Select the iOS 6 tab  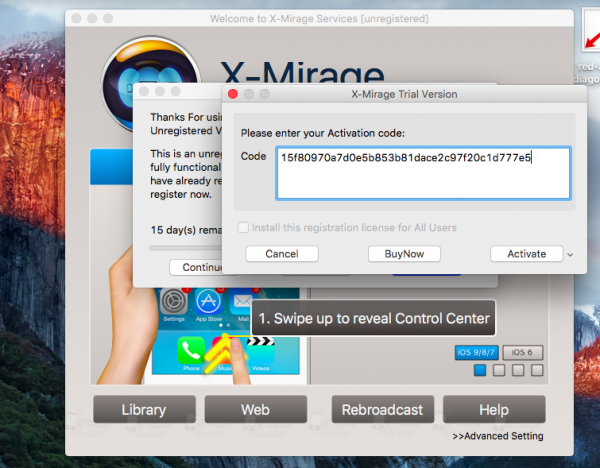pos(522,352)
